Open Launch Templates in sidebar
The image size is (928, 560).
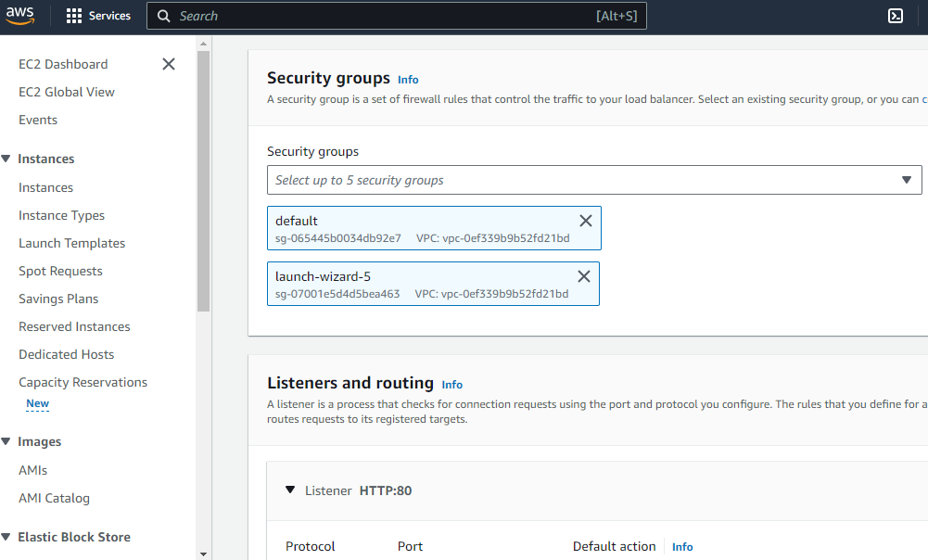pos(71,243)
